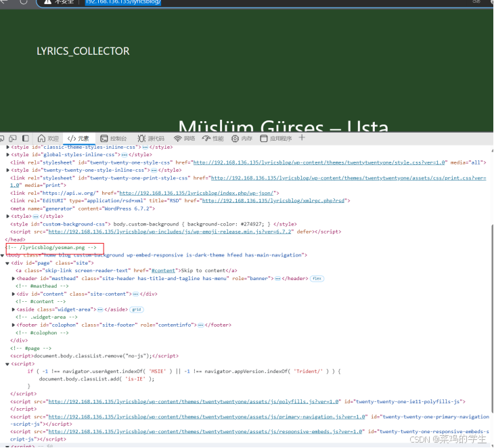Open the index.php/wp-json/ link
This screenshot has width=494, height=448.
[x=196, y=193]
